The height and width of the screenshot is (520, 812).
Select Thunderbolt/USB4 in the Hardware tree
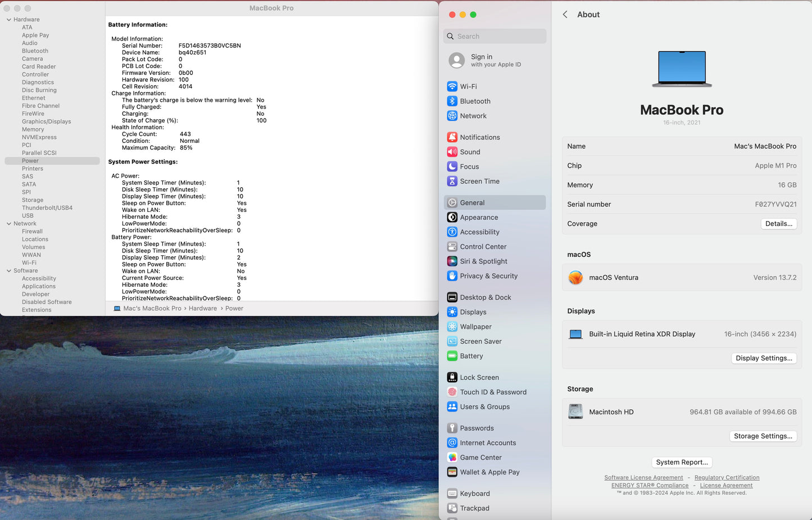[47, 208]
